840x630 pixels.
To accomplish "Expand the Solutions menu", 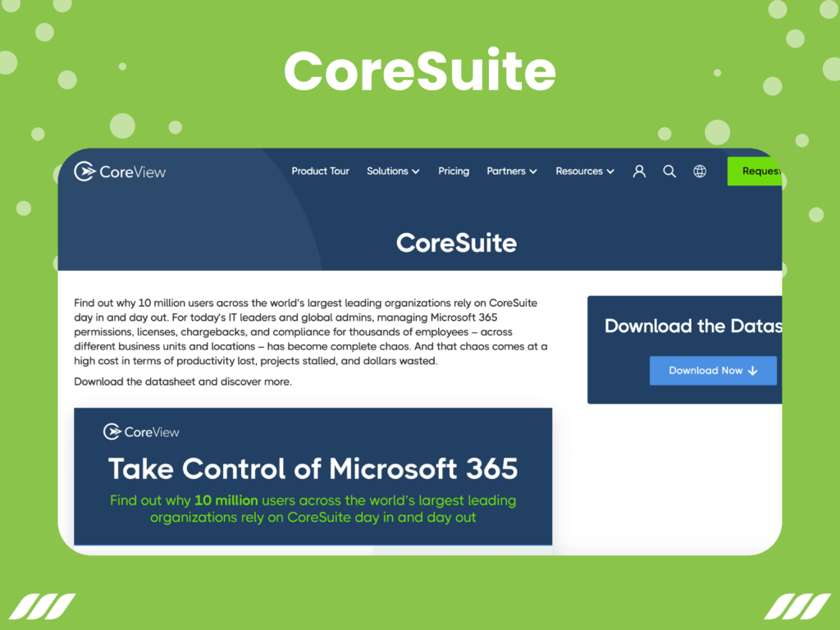I will (x=393, y=171).
